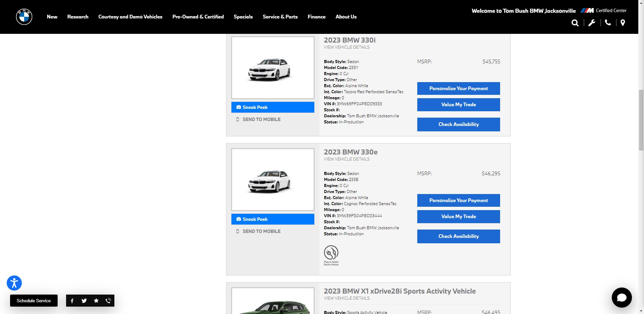The image size is (644, 314).
Task: Click the Facebook icon
Action: (x=72, y=301)
